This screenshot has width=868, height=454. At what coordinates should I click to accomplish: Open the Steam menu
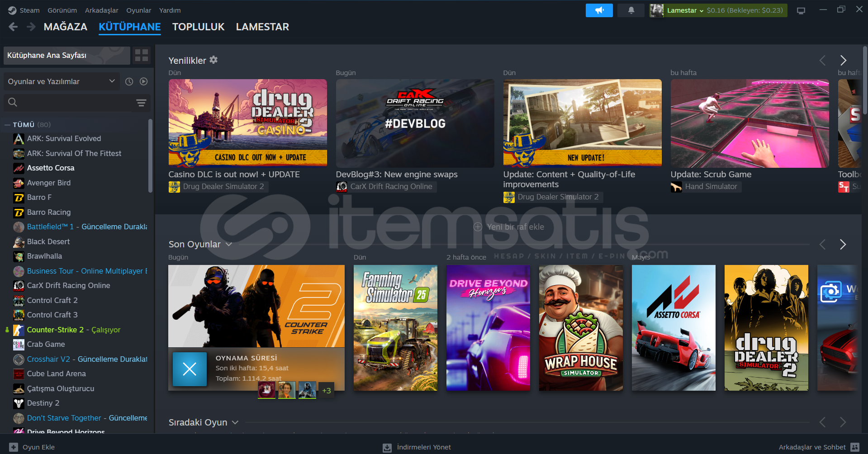29,10
